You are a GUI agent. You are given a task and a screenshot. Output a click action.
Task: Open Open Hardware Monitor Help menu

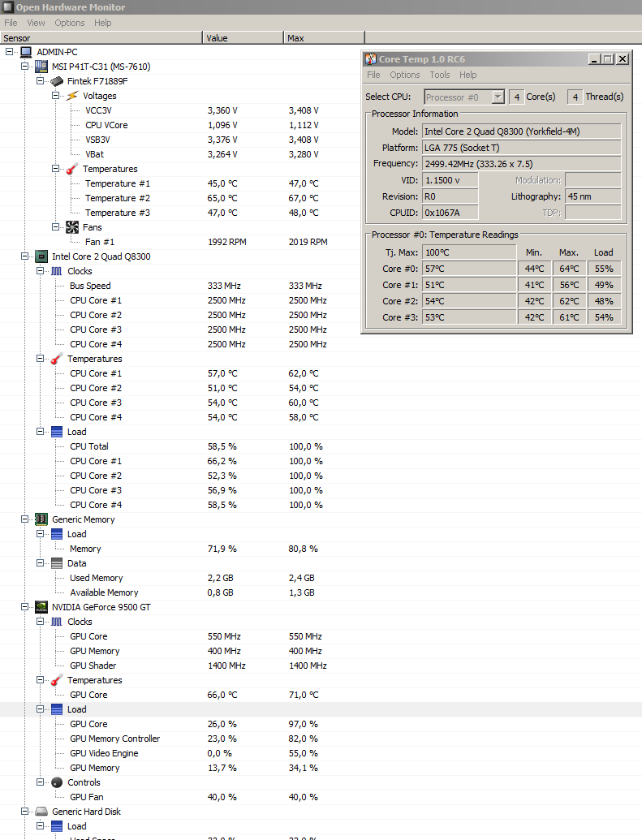click(x=103, y=23)
